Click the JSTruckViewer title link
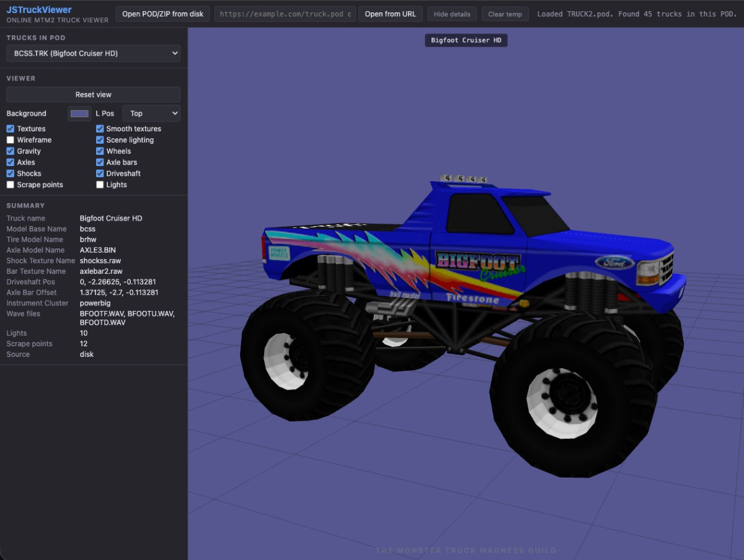 pyautogui.click(x=39, y=10)
